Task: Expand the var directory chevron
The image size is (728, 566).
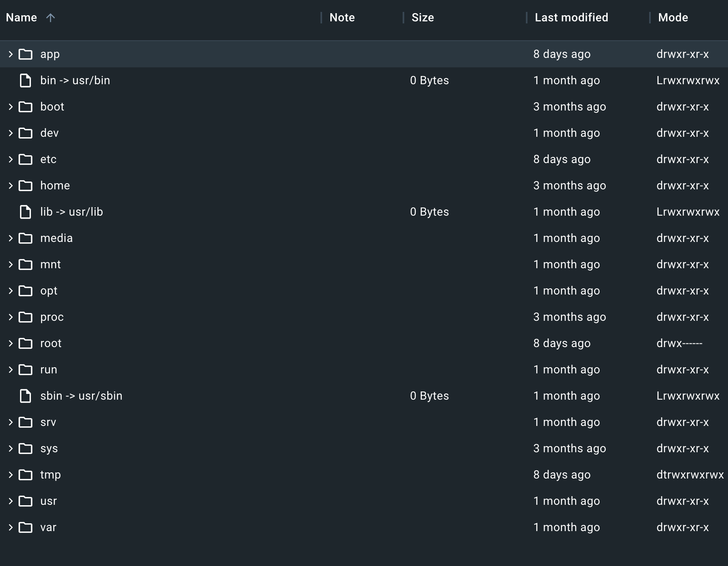Action: point(11,527)
